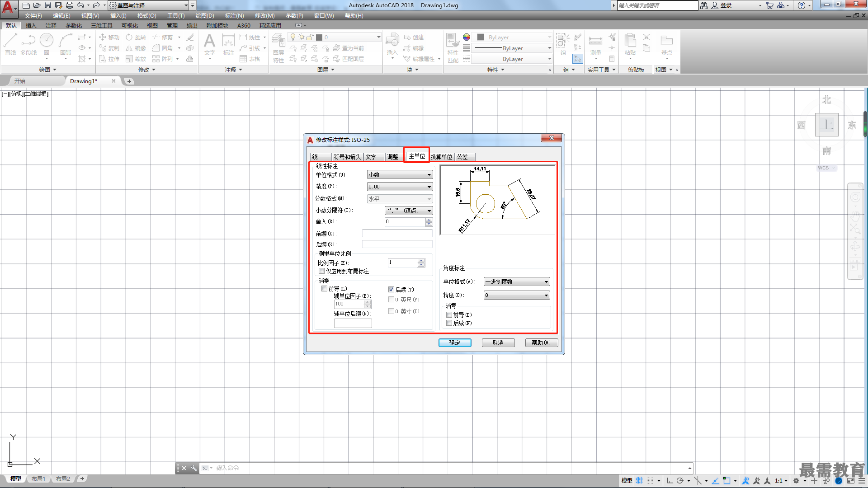Screen dimensions: 868x488
Task: Click the 帮助(H) button in dialog
Action: click(542, 343)
